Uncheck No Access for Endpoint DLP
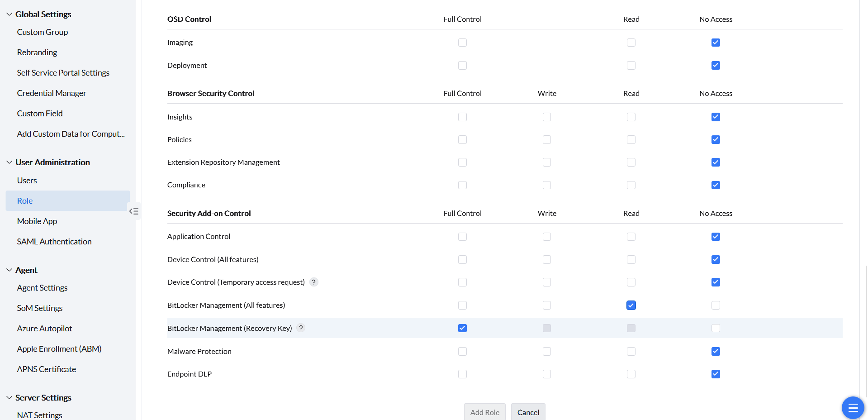868x420 pixels. tap(716, 374)
